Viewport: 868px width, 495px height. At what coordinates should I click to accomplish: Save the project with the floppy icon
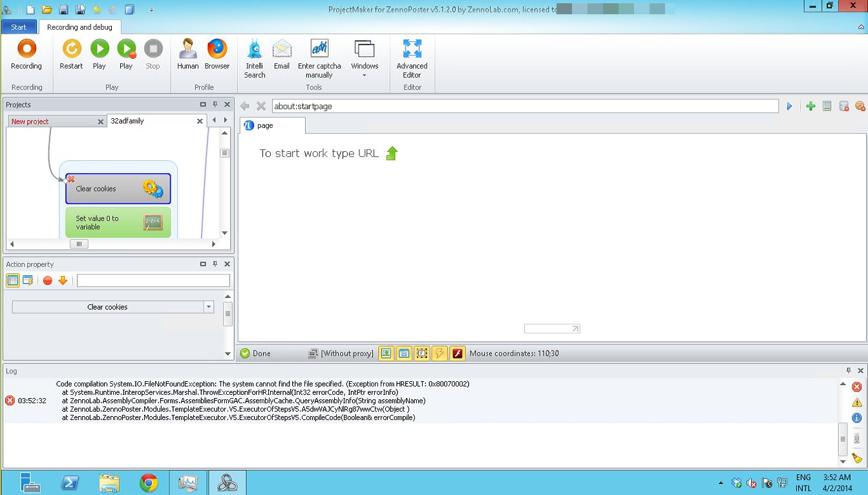coord(63,10)
